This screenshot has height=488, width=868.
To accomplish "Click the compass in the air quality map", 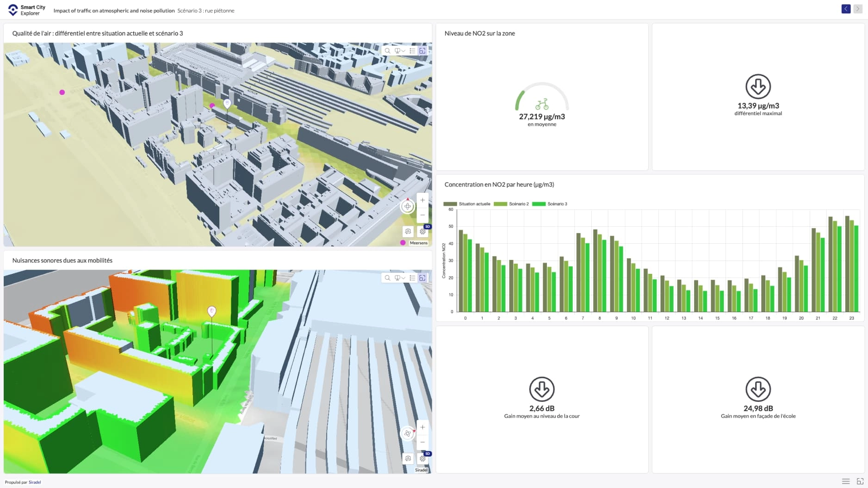I will pyautogui.click(x=408, y=206).
